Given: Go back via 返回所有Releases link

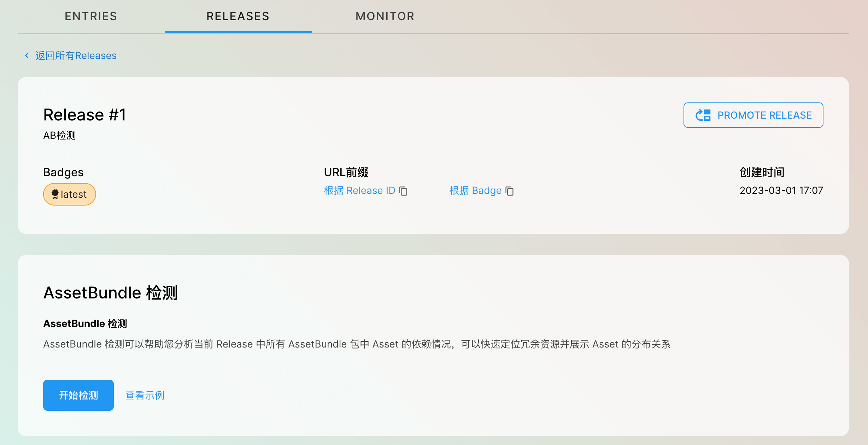Looking at the screenshot, I should (x=76, y=55).
